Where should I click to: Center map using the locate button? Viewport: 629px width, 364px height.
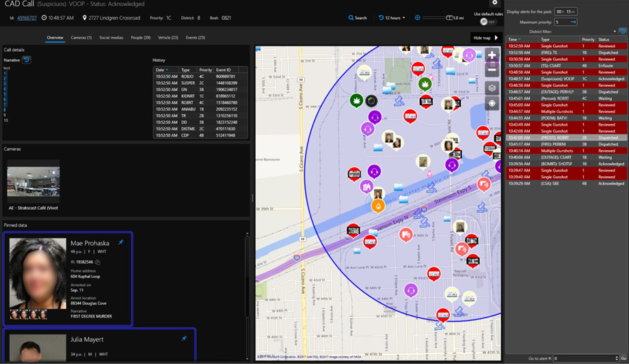(492, 103)
